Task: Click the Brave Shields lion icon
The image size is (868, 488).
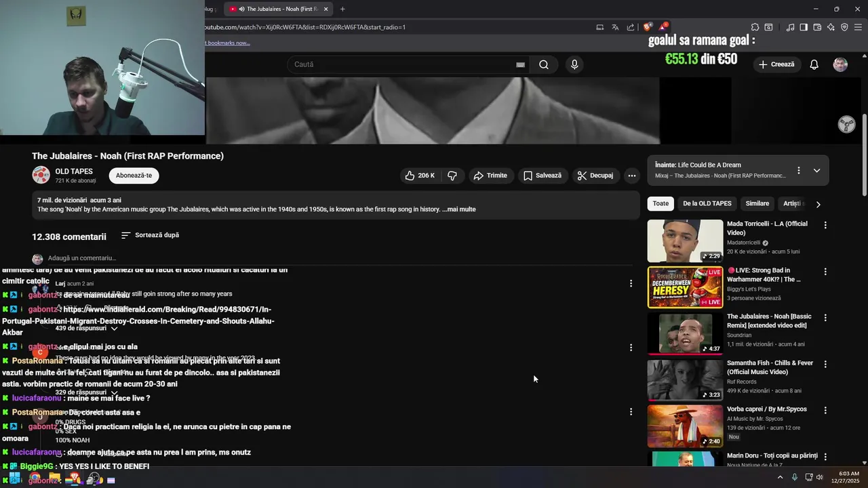Action: 647,27
